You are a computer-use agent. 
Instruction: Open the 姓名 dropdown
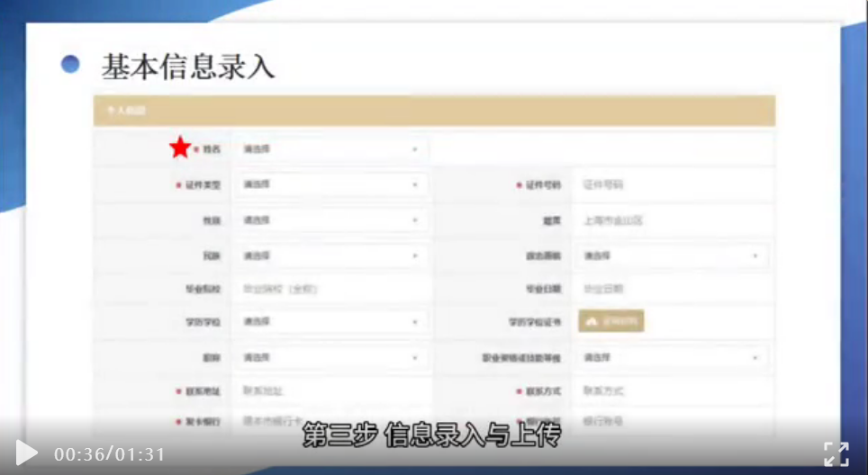click(330, 148)
